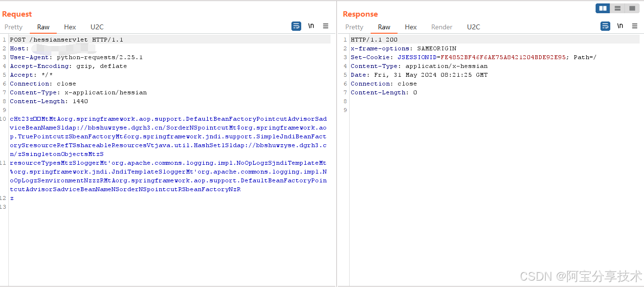Screen dimensions: 644x287
Task: Click Content-Length 1440 header line
Action: coord(49,101)
